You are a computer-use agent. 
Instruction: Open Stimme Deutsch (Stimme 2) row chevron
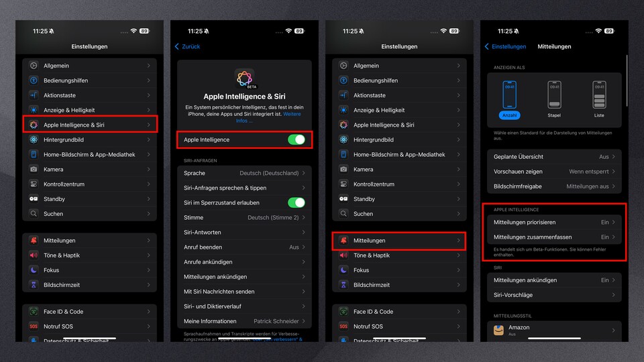(303, 217)
